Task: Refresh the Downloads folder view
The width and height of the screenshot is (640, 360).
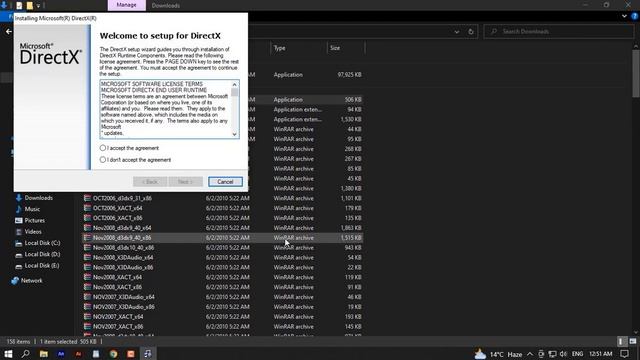Action: click(471, 31)
